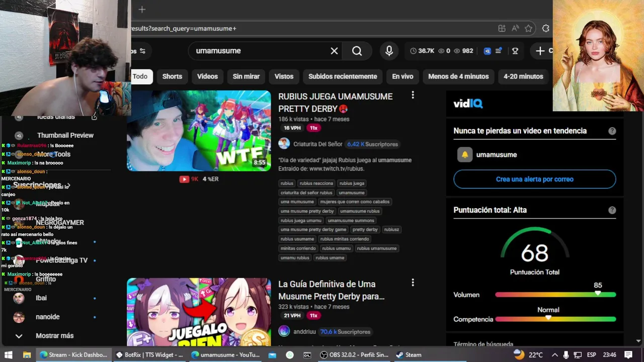Click the Criaturita Del Señor channel avatar

[x=284, y=144]
